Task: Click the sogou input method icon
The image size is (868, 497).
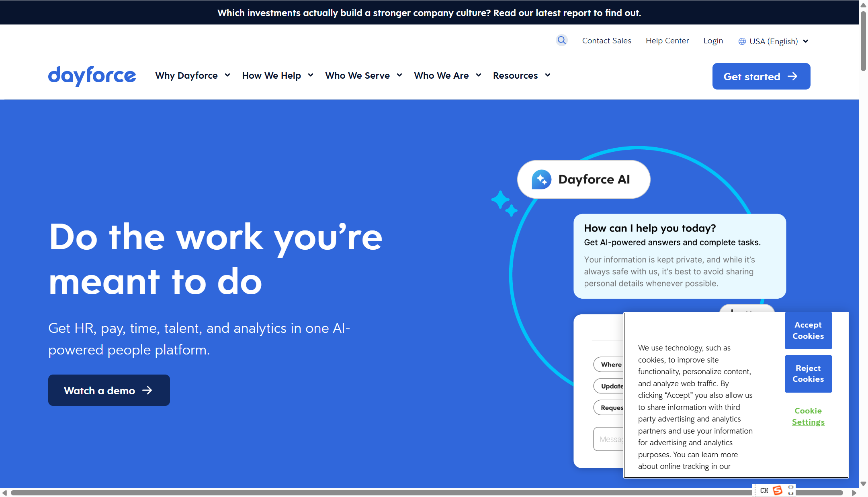Action: (778, 490)
